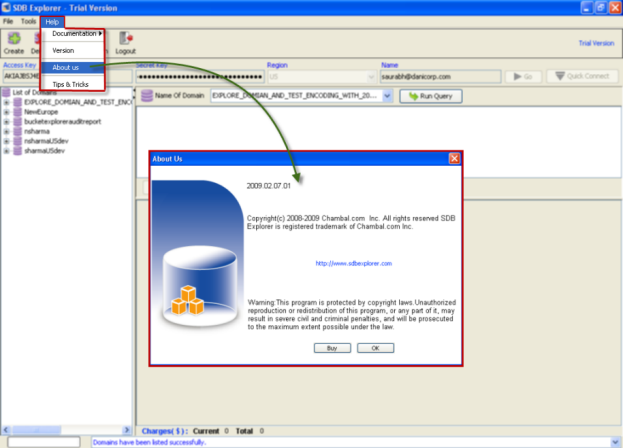Select bucketexplorerauditreport in the domain tree
This screenshot has height=448, width=623.
pyautogui.click(x=63, y=122)
